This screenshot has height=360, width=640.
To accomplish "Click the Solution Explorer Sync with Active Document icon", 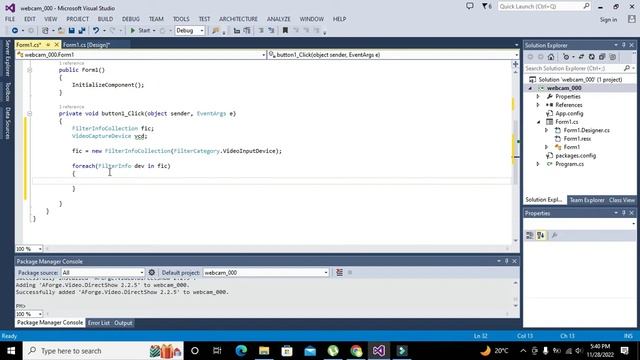I will click(581, 57).
